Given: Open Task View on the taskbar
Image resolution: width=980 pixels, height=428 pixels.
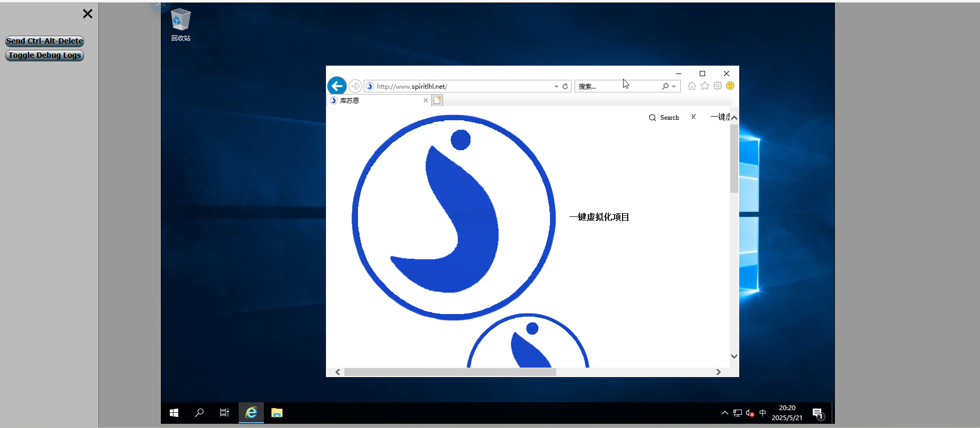Looking at the screenshot, I should pyautogui.click(x=224, y=413).
